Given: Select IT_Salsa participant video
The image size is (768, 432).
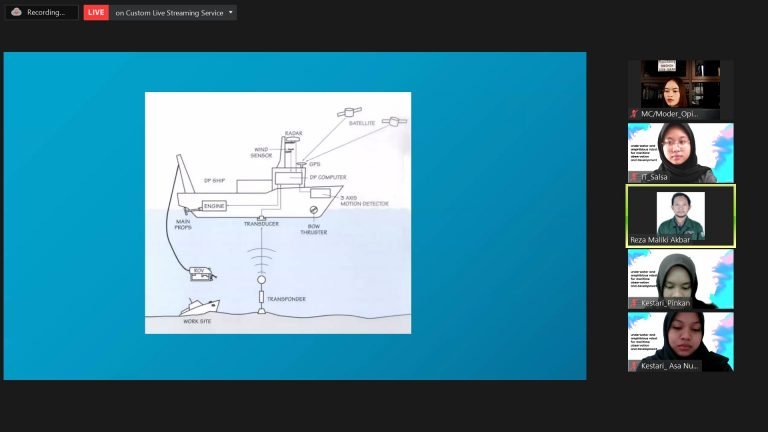Looking at the screenshot, I should pos(680,148).
